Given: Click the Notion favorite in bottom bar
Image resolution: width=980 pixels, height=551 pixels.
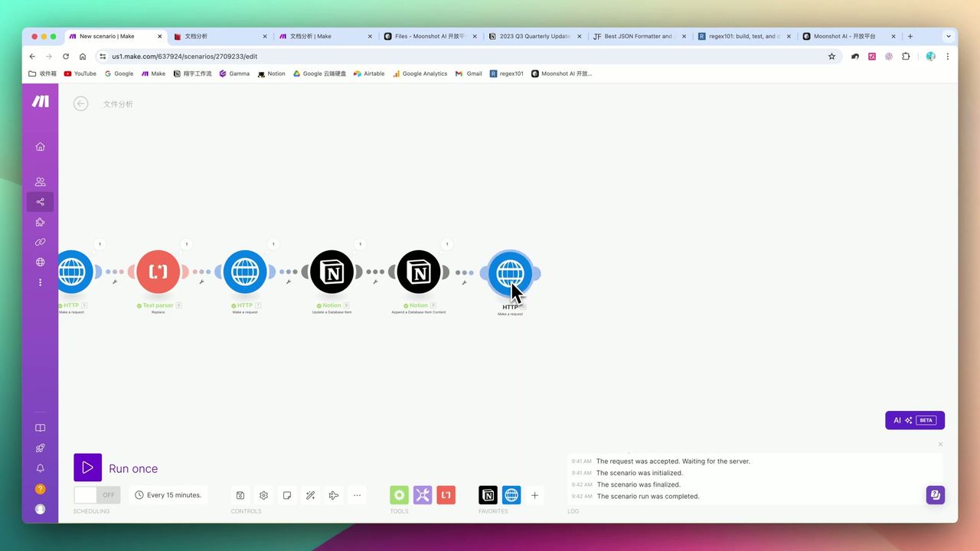Looking at the screenshot, I should click(x=488, y=495).
